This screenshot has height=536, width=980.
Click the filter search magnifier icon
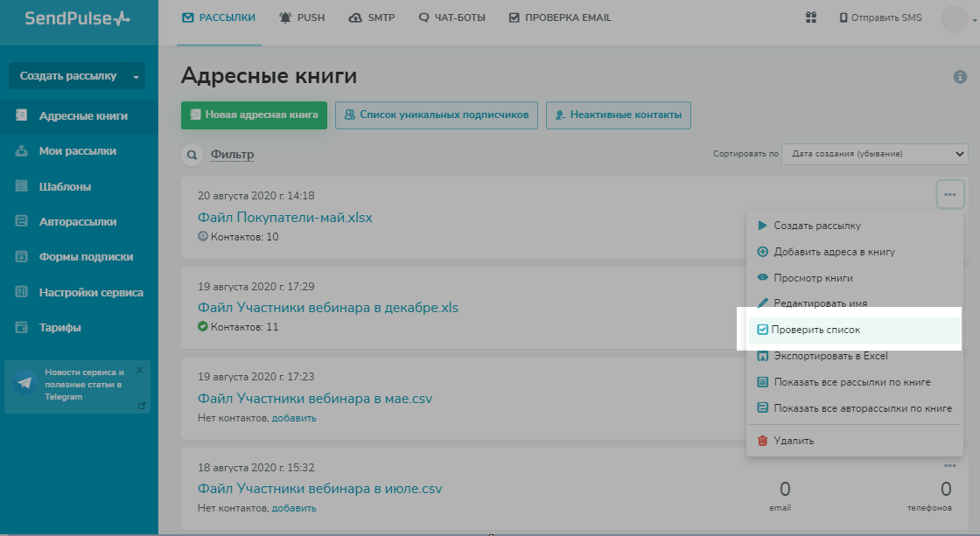pyautogui.click(x=192, y=154)
